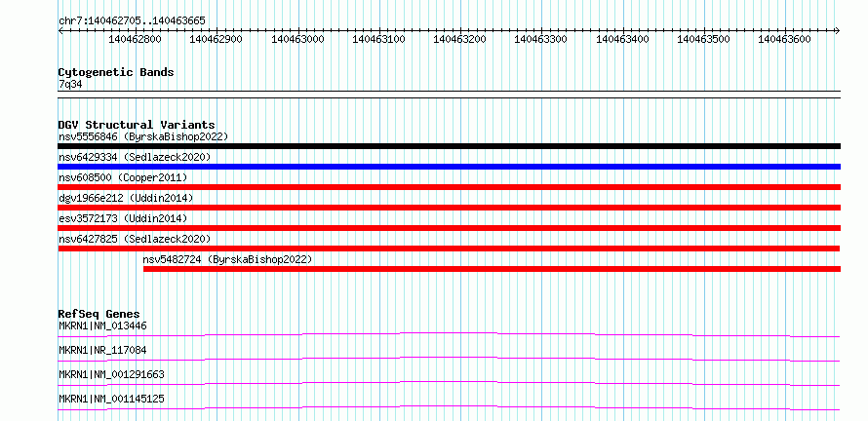Click the MKRN1|NR_117084 transcript label

(x=103, y=351)
